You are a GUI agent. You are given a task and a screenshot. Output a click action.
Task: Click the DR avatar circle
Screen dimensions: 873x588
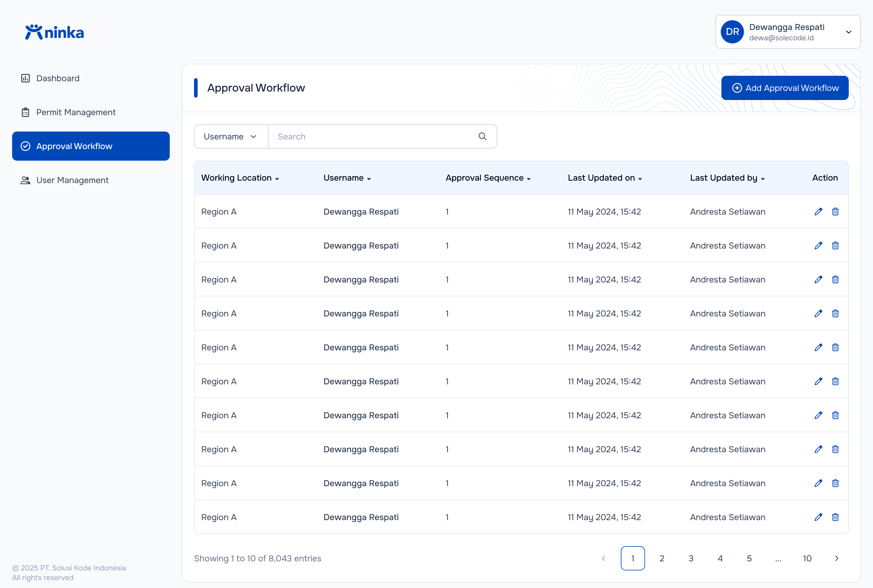point(732,32)
